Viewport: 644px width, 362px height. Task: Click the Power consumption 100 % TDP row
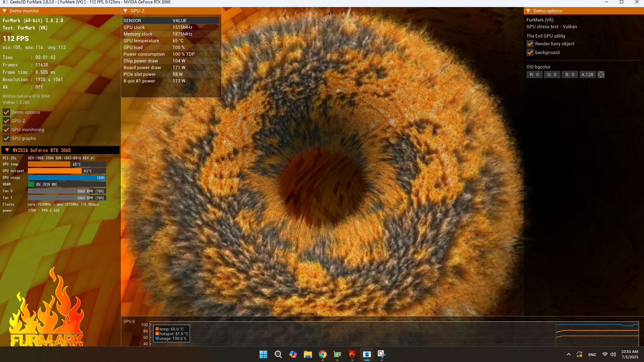pos(171,54)
